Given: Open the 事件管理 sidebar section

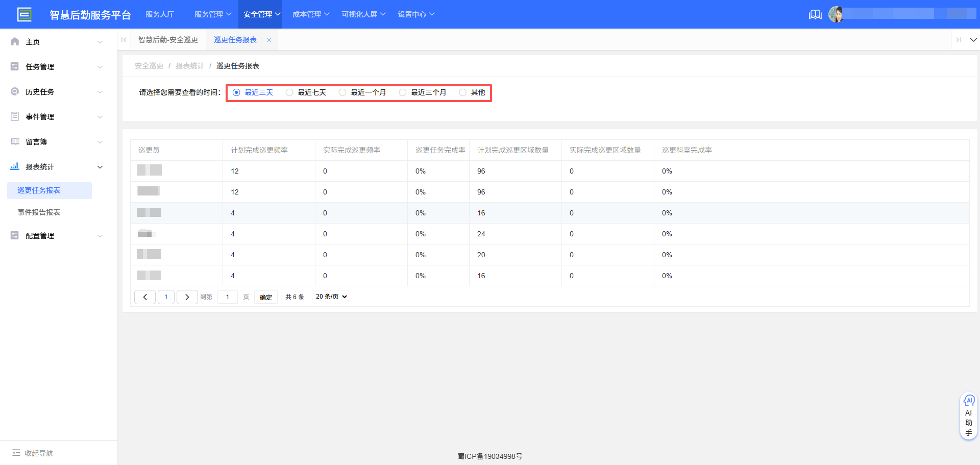Looking at the screenshot, I should coord(40,116).
